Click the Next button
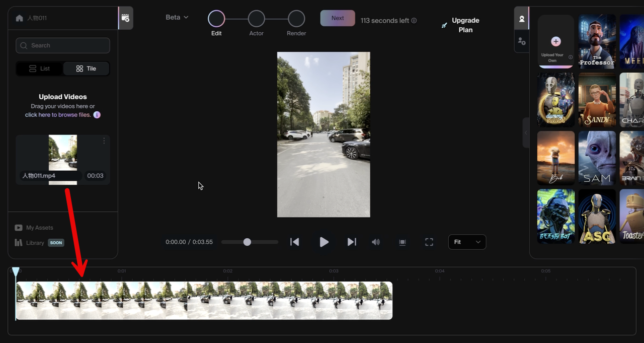 338,18
